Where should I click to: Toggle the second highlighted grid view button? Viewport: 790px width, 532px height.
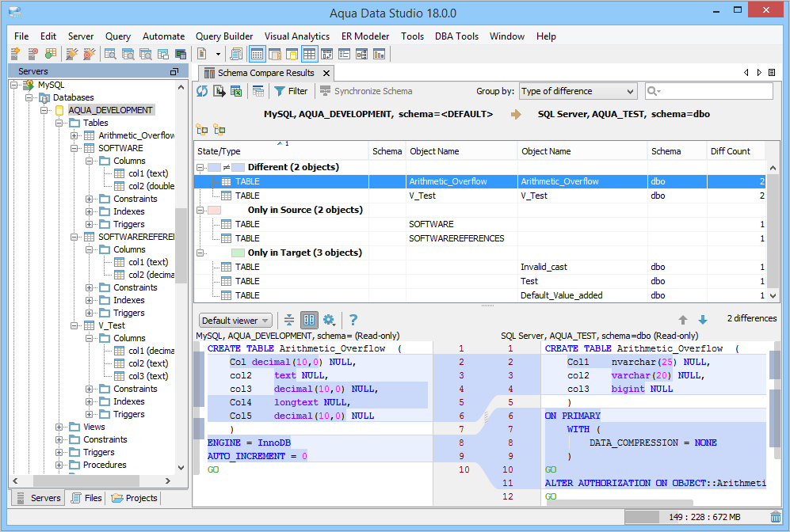coord(309,54)
